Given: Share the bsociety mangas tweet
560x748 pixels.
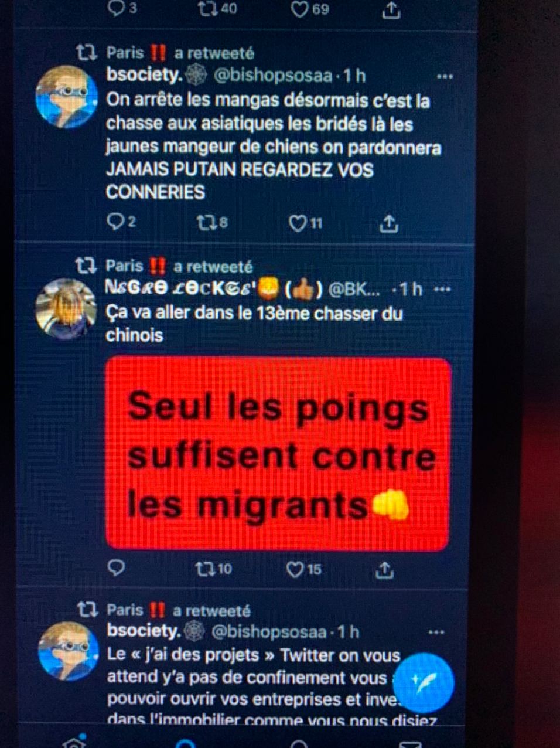Looking at the screenshot, I should pos(389,223).
